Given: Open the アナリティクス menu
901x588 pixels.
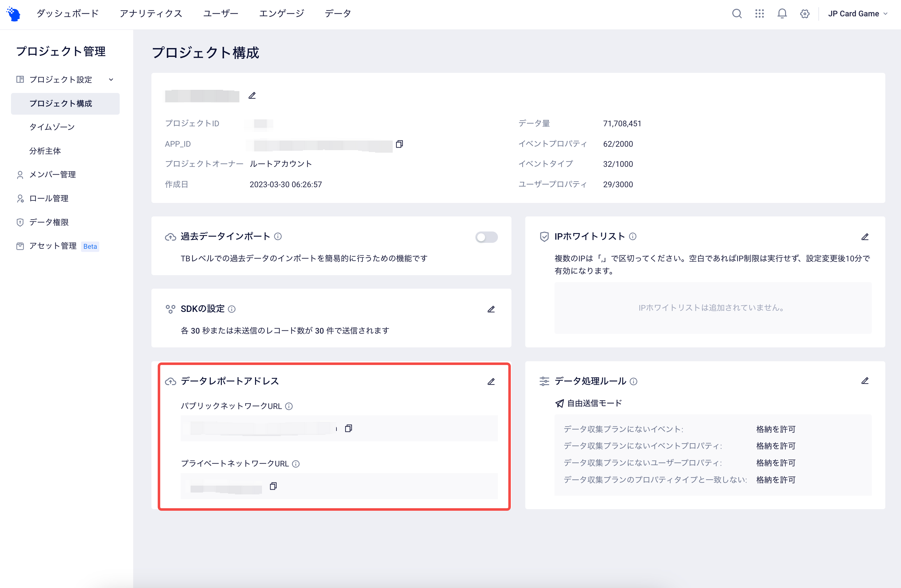Looking at the screenshot, I should pos(151,13).
